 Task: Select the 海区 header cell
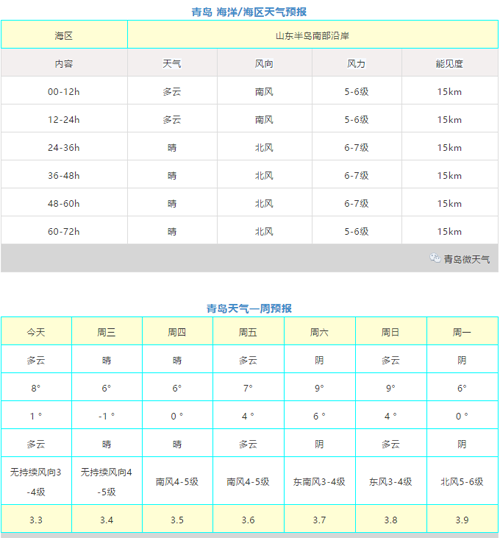coord(64,35)
